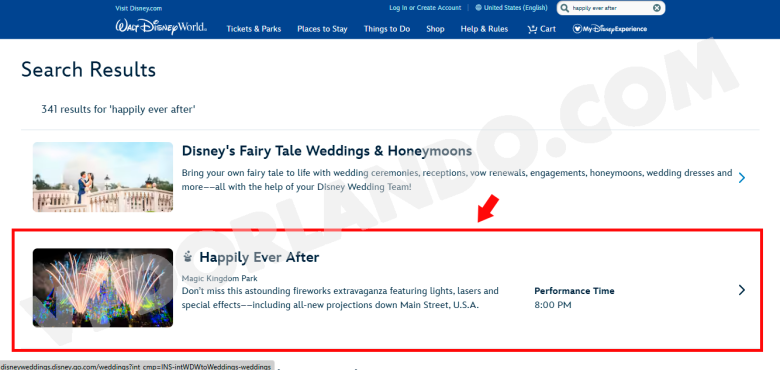
Task: Open the Shop menu
Action: click(x=435, y=29)
